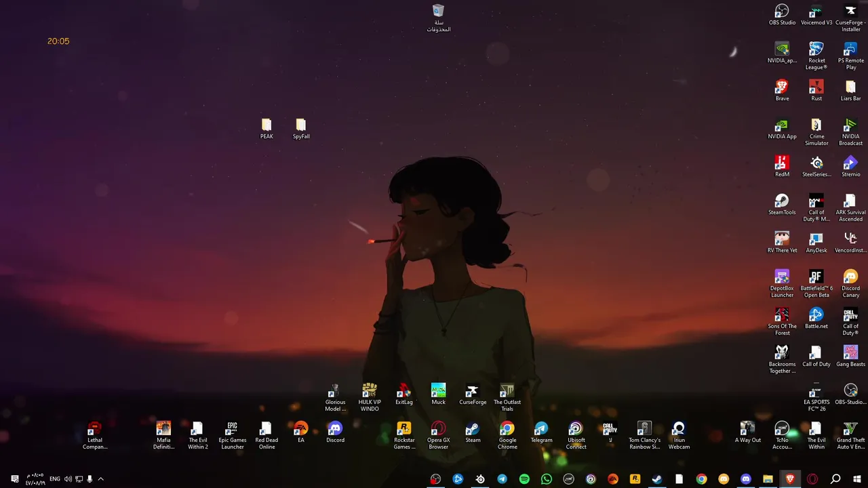The height and width of the screenshot is (488, 868).
Task: Open the volume control in system tray
Action: (x=68, y=479)
